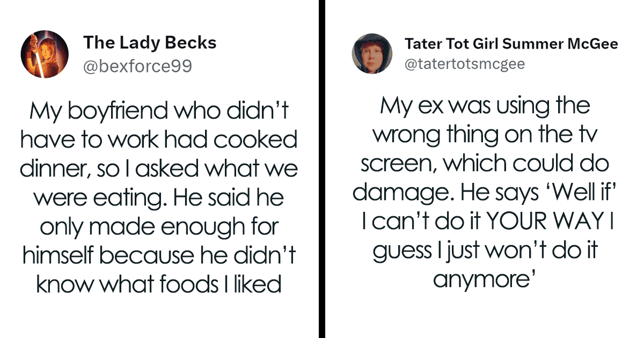Click the line 'have to work had cooked'

(159, 141)
